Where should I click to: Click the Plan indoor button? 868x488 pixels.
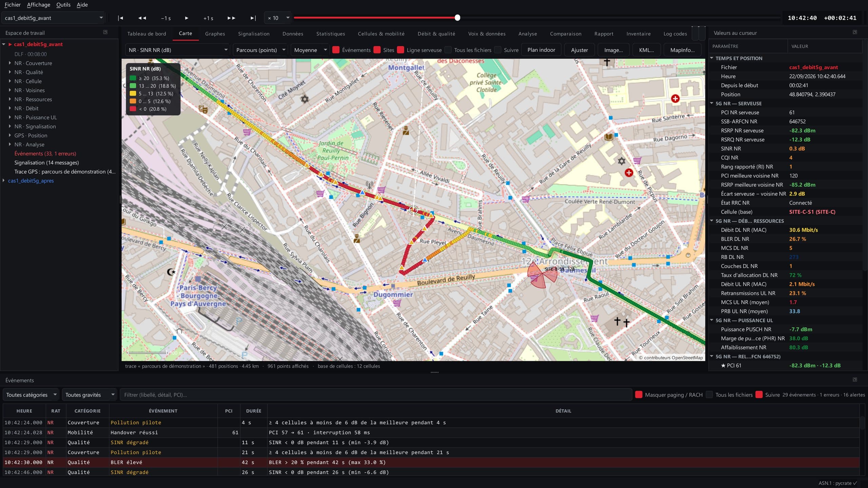[541, 50]
